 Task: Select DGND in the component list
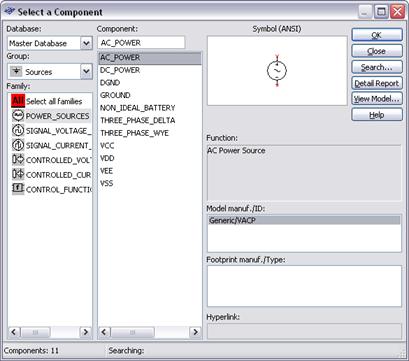click(110, 83)
